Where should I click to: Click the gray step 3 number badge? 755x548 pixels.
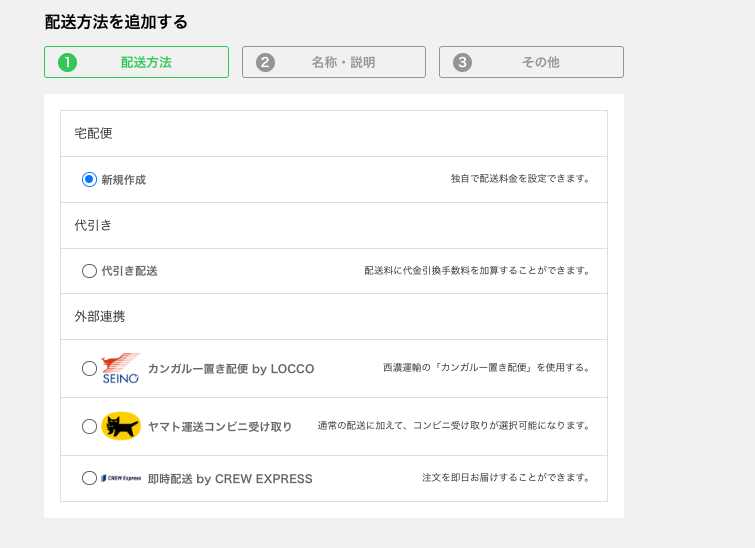point(462,62)
